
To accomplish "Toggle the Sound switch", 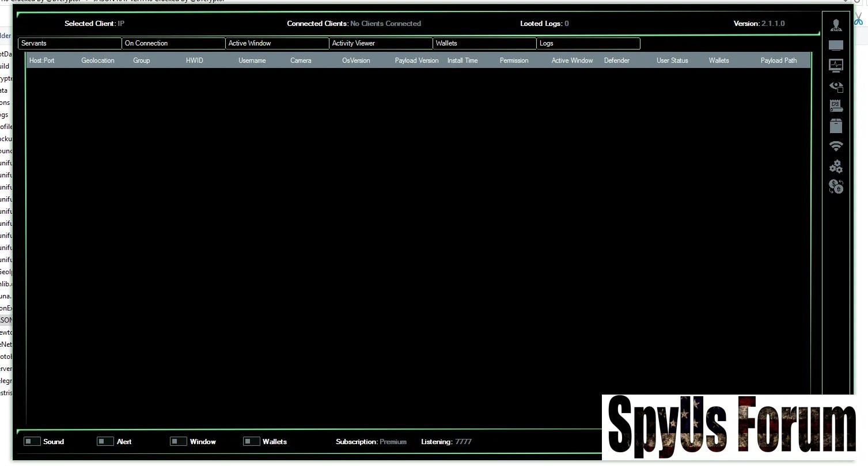I will [32, 442].
